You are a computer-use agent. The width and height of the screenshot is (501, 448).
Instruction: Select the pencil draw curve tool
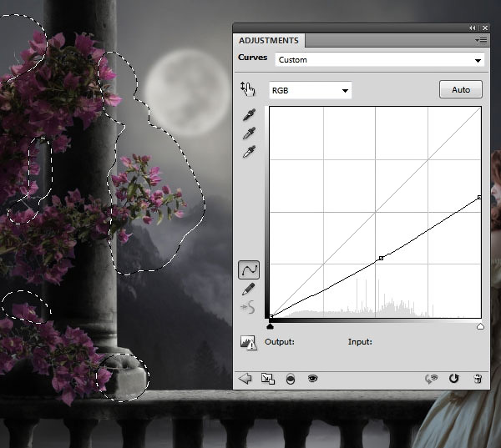(249, 289)
